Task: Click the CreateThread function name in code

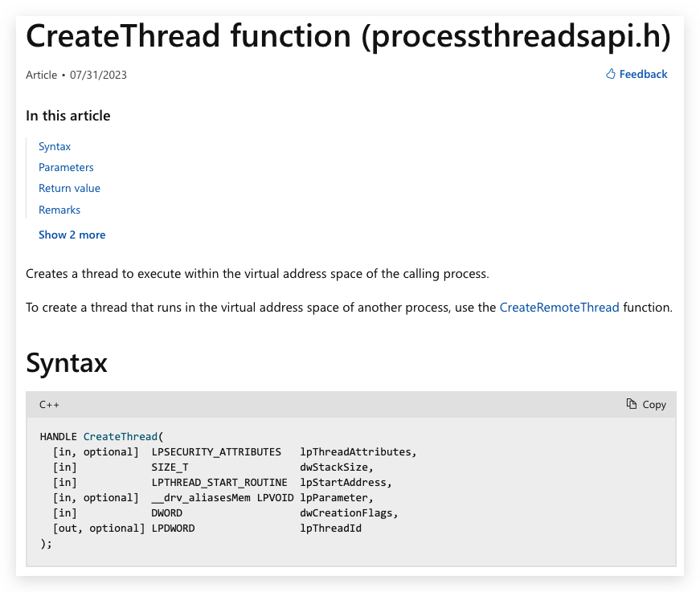Action: (121, 436)
